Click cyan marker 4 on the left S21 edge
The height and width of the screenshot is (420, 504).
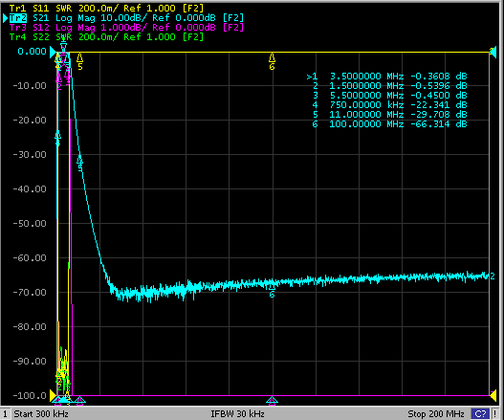pos(57,139)
